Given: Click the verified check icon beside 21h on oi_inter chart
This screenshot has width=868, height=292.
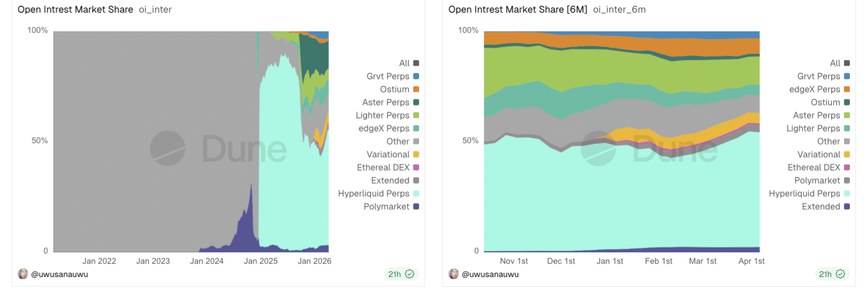Looking at the screenshot, I should pos(410,274).
